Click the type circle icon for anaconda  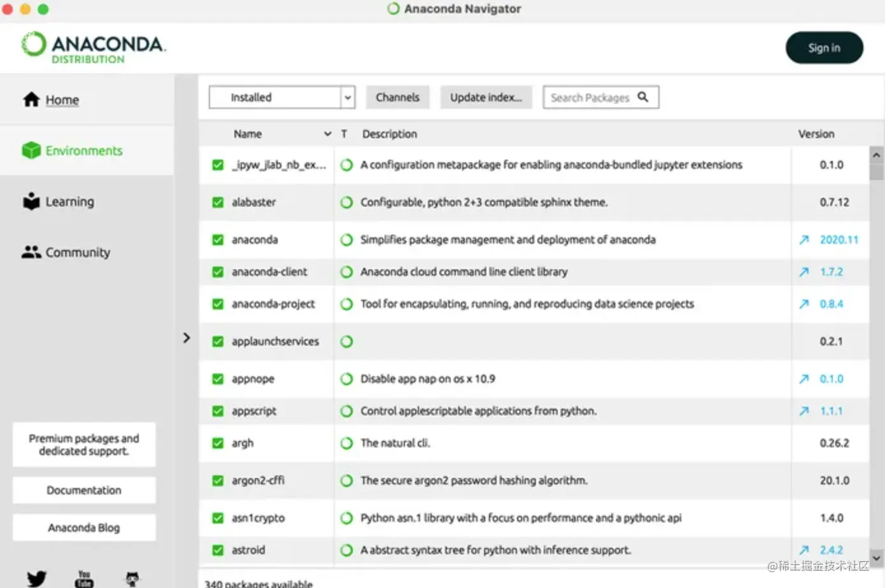click(x=346, y=240)
